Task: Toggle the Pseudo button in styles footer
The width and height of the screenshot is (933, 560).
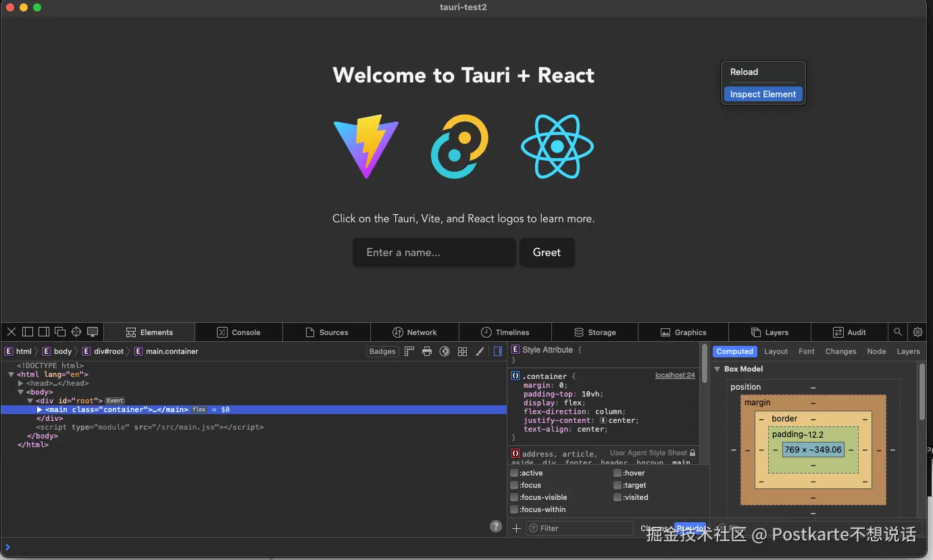Action: [690, 528]
